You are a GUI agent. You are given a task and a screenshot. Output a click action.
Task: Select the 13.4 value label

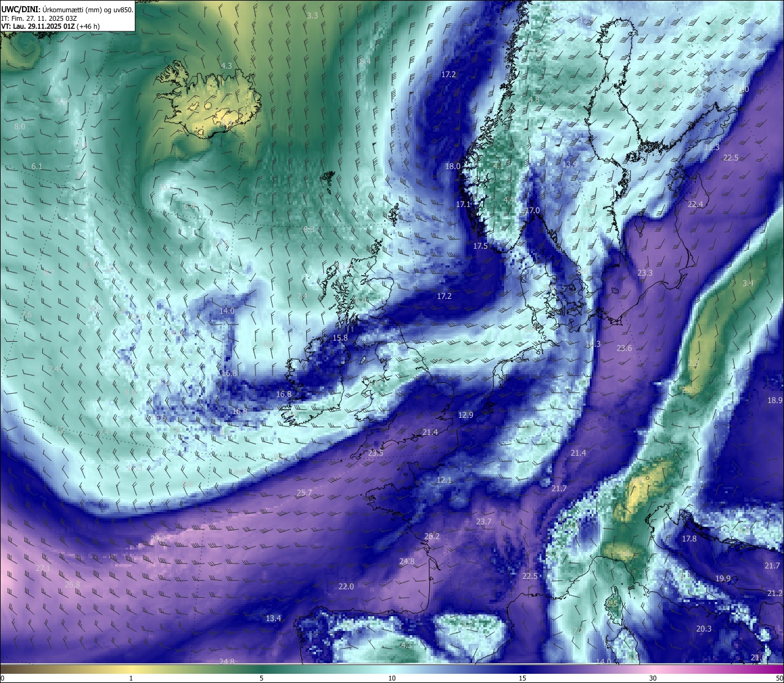coord(273,619)
